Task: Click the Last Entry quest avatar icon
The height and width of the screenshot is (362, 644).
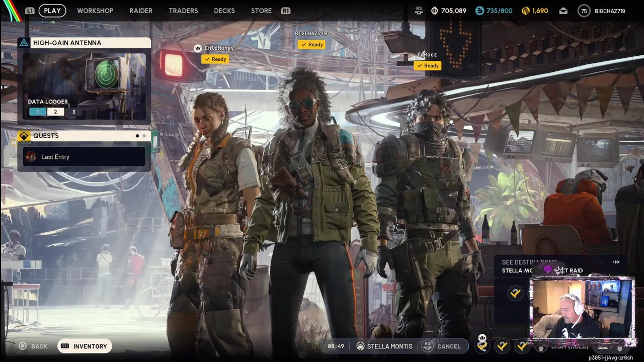Action: point(31,157)
